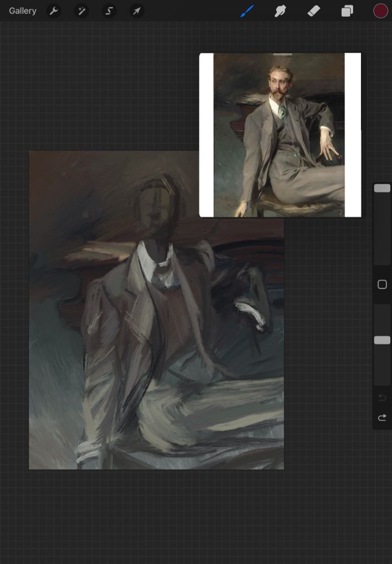
Task: Open the Actions wrench menu
Action: pyautogui.click(x=54, y=11)
